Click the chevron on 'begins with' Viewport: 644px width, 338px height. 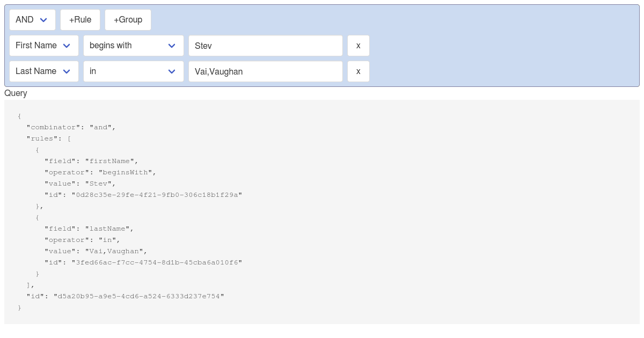pos(172,46)
